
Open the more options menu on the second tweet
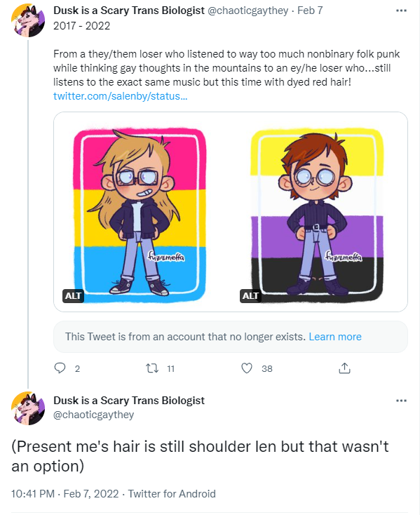click(x=401, y=401)
